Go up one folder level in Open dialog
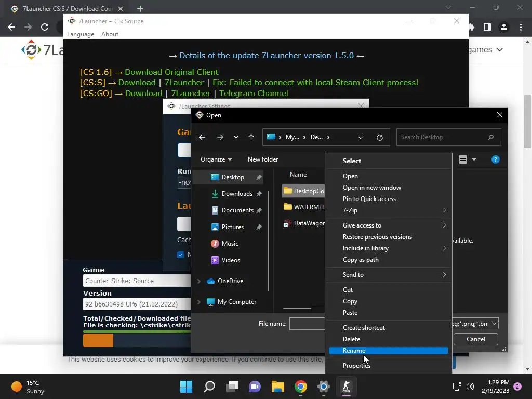Image resolution: width=532 pixels, height=399 pixels. pyautogui.click(x=251, y=137)
